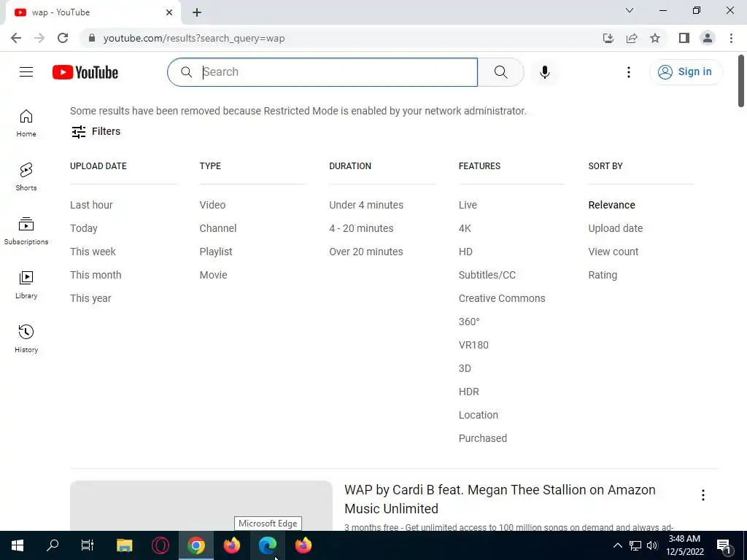747x560 pixels.
Task: Open a new tab with the plus button
Action: pos(197,12)
